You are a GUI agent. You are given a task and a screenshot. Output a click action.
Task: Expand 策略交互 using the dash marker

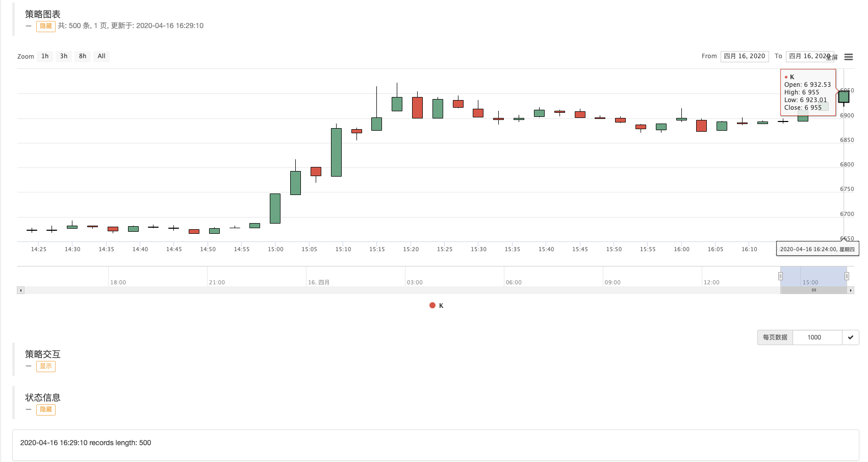click(x=29, y=366)
